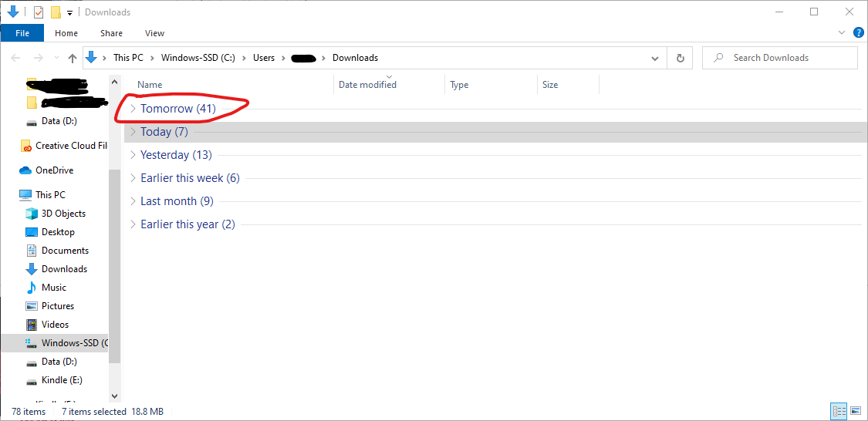Click Users in the breadcrumb path

(x=264, y=58)
